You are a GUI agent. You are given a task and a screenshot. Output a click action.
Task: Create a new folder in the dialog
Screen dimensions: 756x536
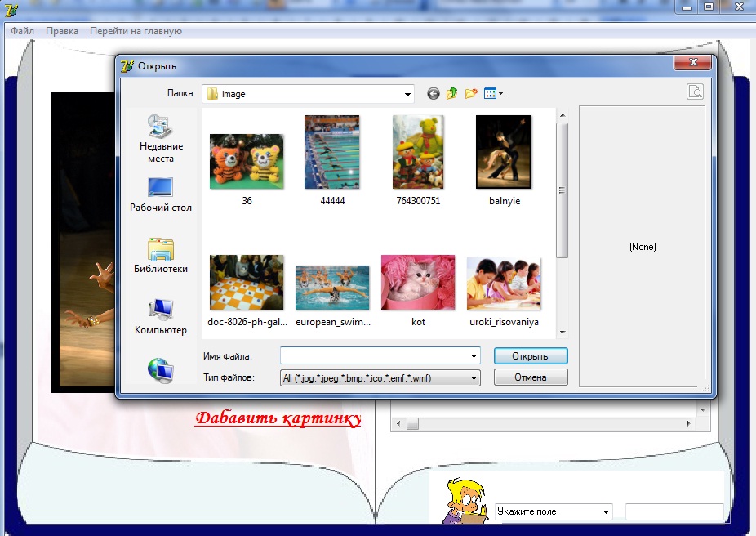[471, 93]
